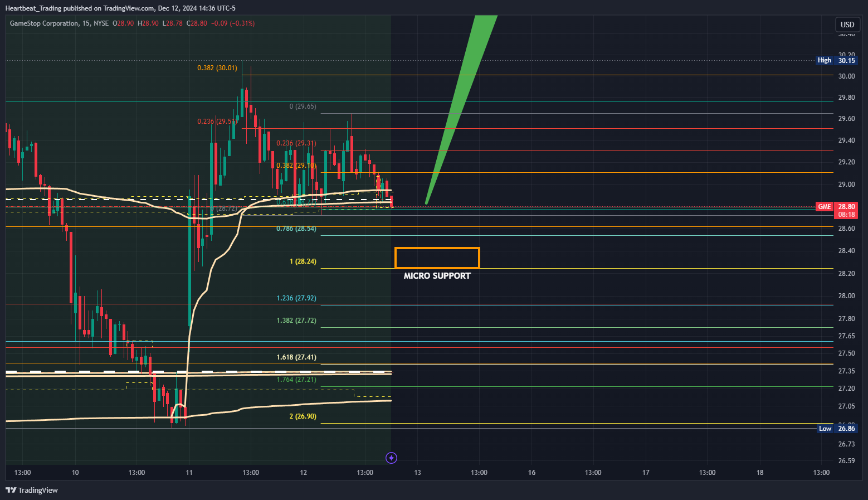Select the 1.236 (27.92) Fibonacci label
Screen dimensions: 868x500
[x=296, y=298]
